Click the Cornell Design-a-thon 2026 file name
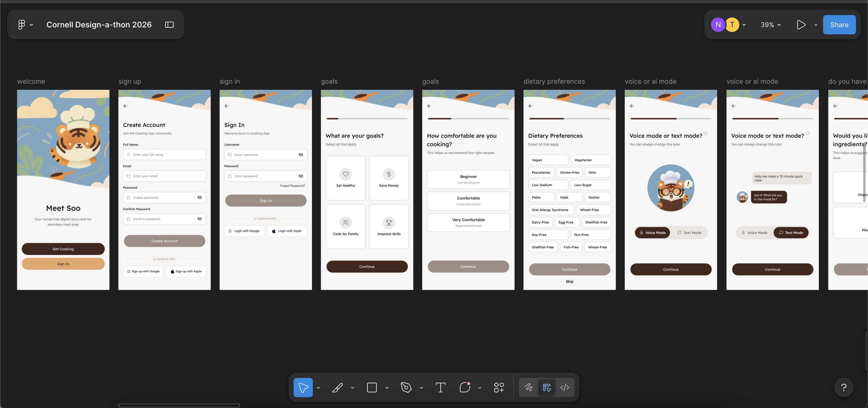The width and height of the screenshot is (868, 408). click(x=99, y=25)
